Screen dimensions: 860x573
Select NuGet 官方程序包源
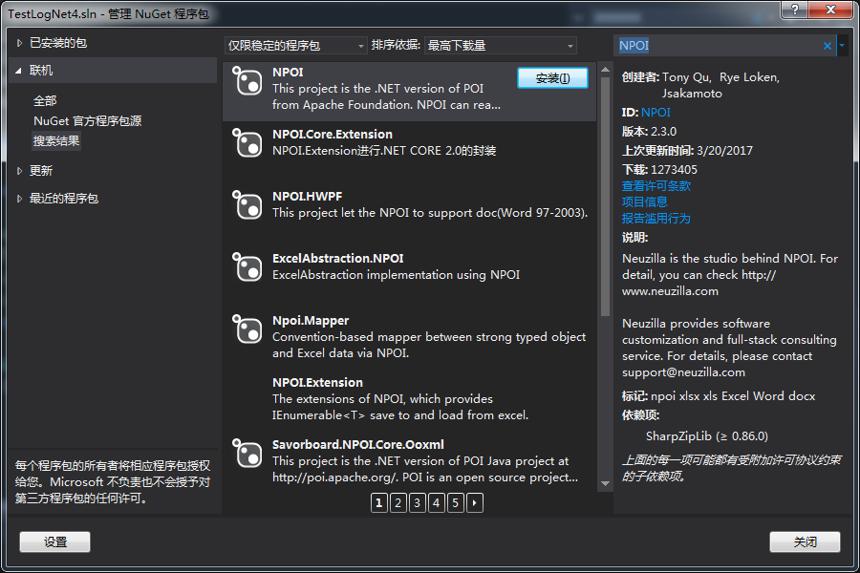(87, 121)
